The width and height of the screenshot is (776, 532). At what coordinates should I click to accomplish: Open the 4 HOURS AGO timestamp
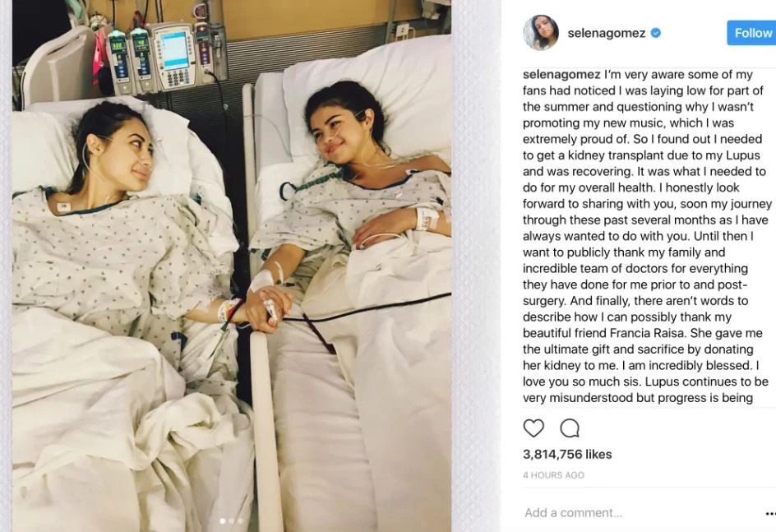click(x=553, y=475)
